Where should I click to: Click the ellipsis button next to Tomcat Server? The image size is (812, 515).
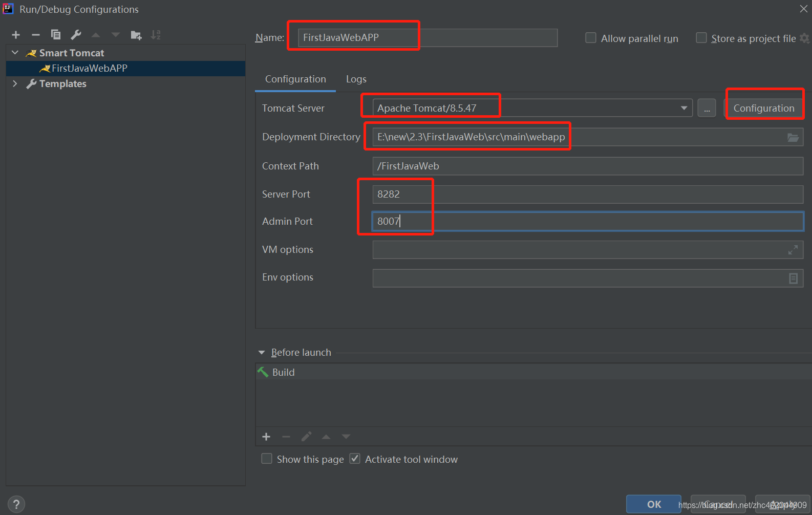click(707, 109)
